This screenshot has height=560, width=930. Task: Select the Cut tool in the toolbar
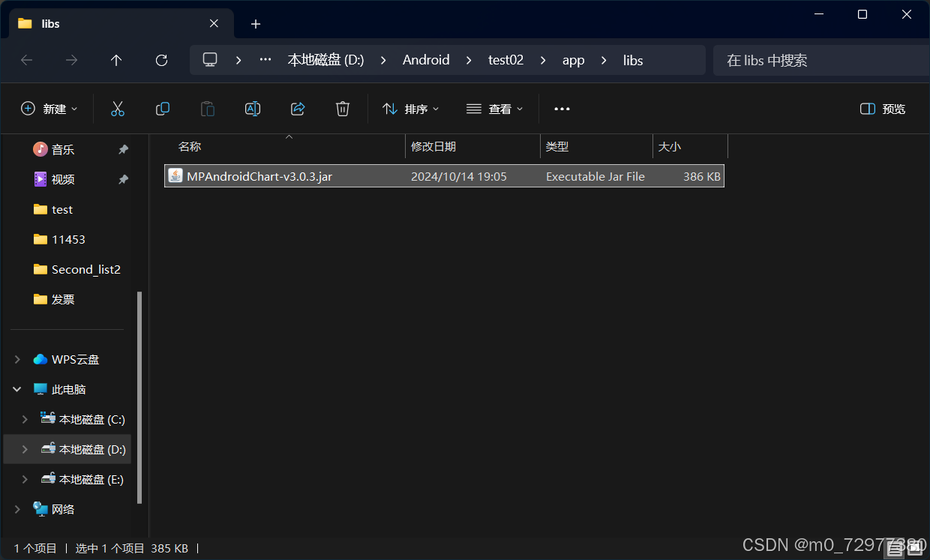click(118, 109)
